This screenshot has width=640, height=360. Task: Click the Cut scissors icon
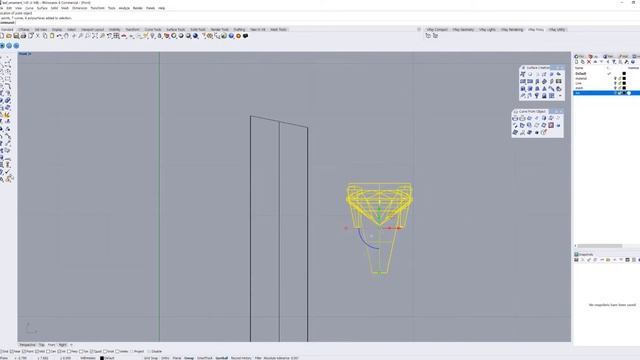(38, 36)
